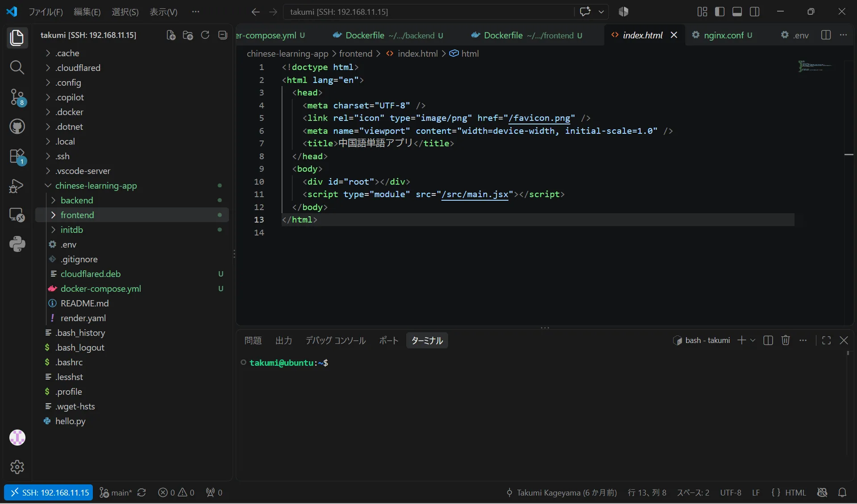This screenshot has height=504, width=857.
Task: Toggle the bottom panel visibility
Action: [737, 12]
